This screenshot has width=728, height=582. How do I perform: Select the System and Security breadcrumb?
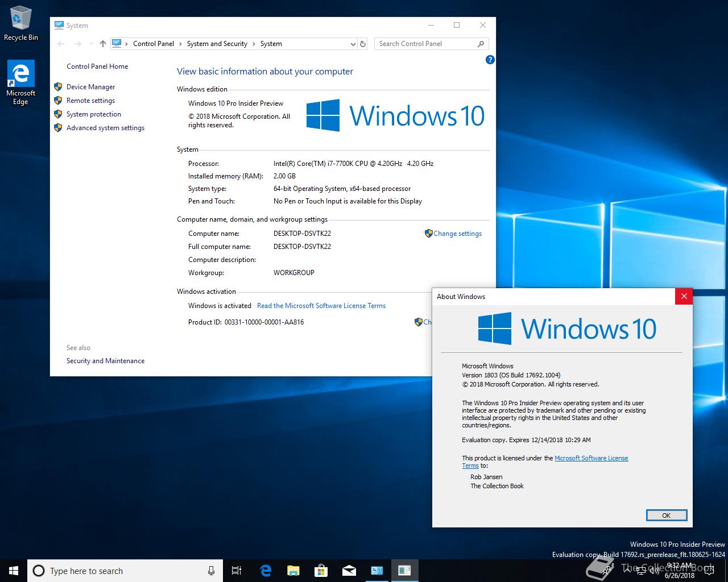click(217, 44)
